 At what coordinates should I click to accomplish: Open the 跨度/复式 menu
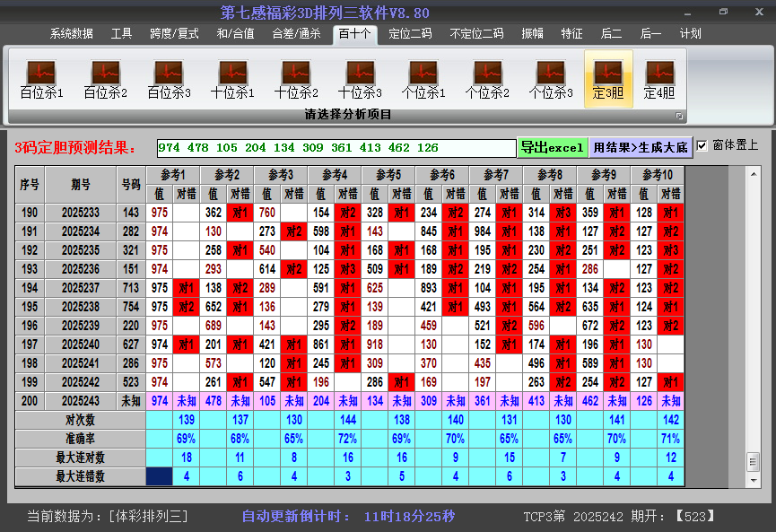point(174,34)
